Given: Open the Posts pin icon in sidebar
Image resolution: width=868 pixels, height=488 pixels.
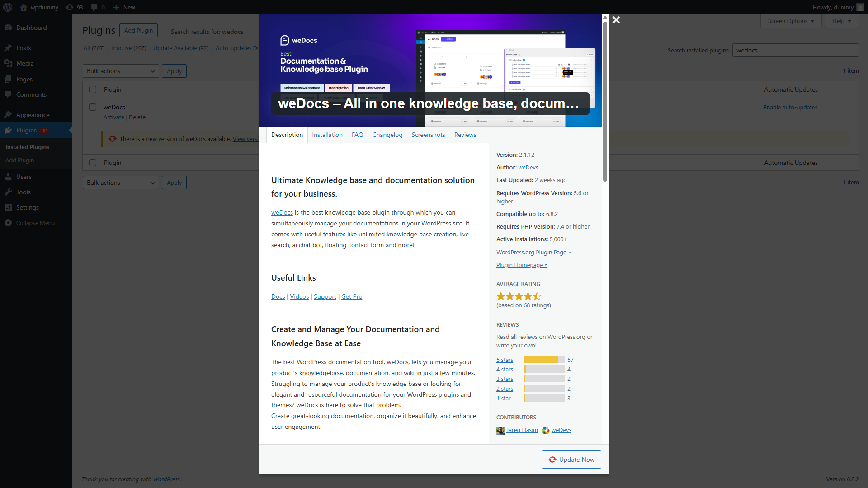Looking at the screenshot, I should (x=8, y=48).
